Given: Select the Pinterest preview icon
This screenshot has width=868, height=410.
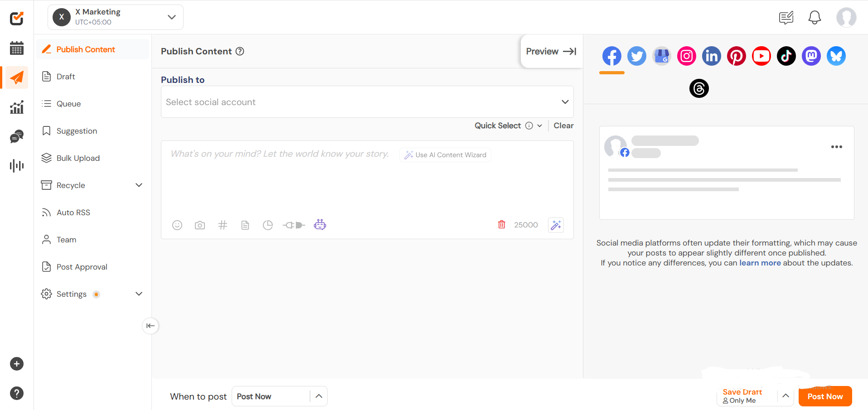Looking at the screenshot, I should (737, 56).
